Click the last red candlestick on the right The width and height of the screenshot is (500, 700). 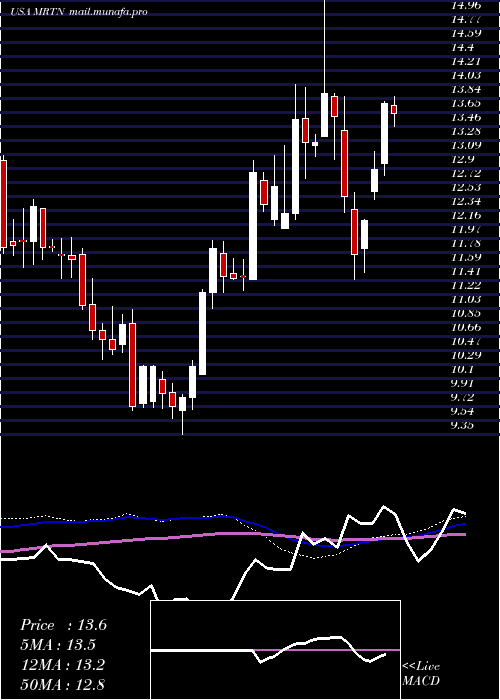[394, 109]
